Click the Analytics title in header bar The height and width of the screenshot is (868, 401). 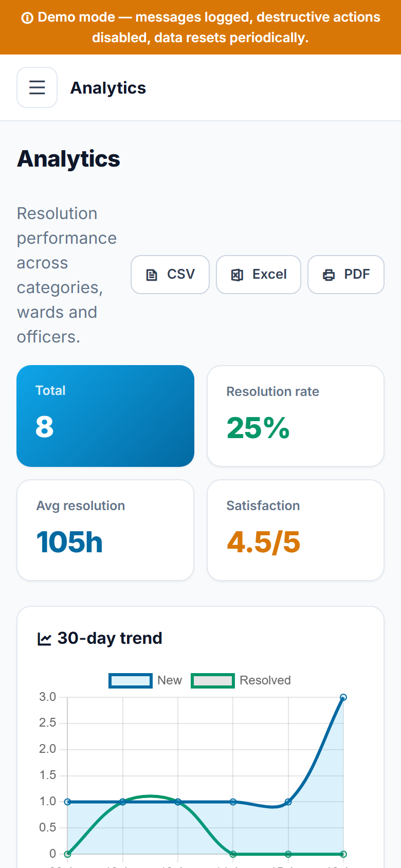click(108, 88)
